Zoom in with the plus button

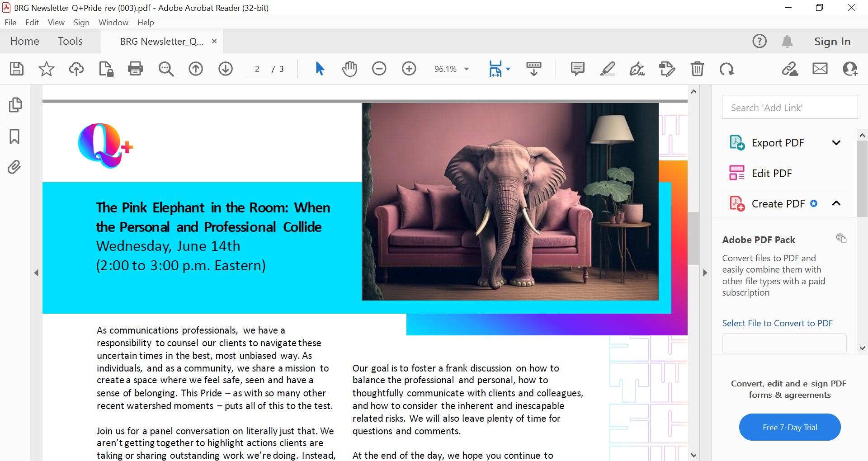[x=409, y=69]
